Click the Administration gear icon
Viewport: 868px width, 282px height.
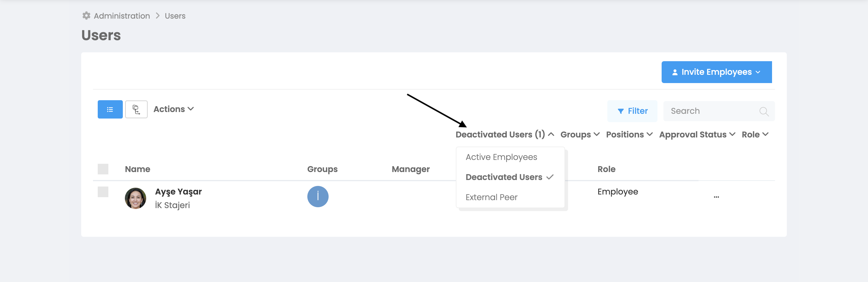(x=86, y=16)
